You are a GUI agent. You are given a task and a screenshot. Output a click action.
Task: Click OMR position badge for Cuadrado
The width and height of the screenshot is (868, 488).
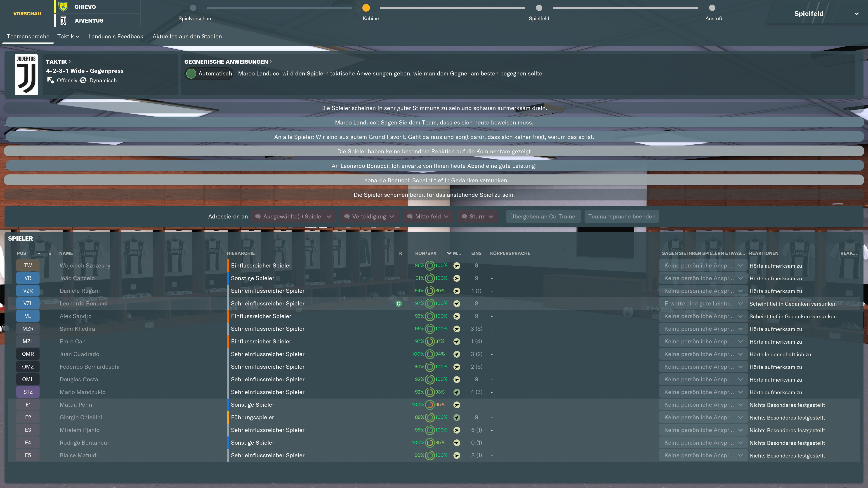point(28,354)
